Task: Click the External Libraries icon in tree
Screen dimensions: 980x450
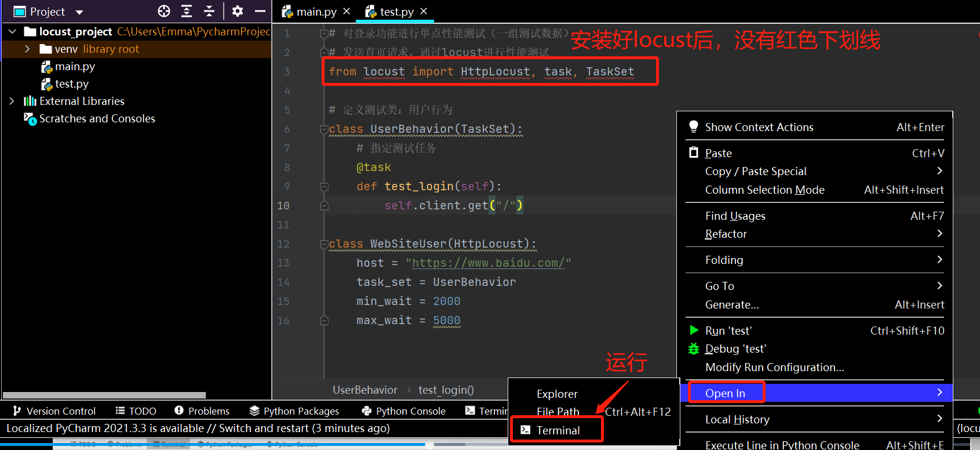Action: coord(30,101)
